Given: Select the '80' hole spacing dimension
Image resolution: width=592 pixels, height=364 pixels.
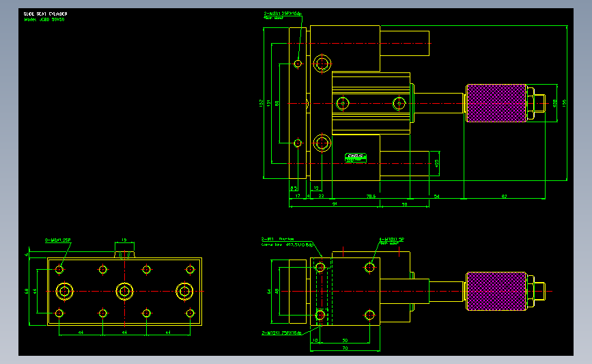Looking at the screenshot, I should pos(277,103).
